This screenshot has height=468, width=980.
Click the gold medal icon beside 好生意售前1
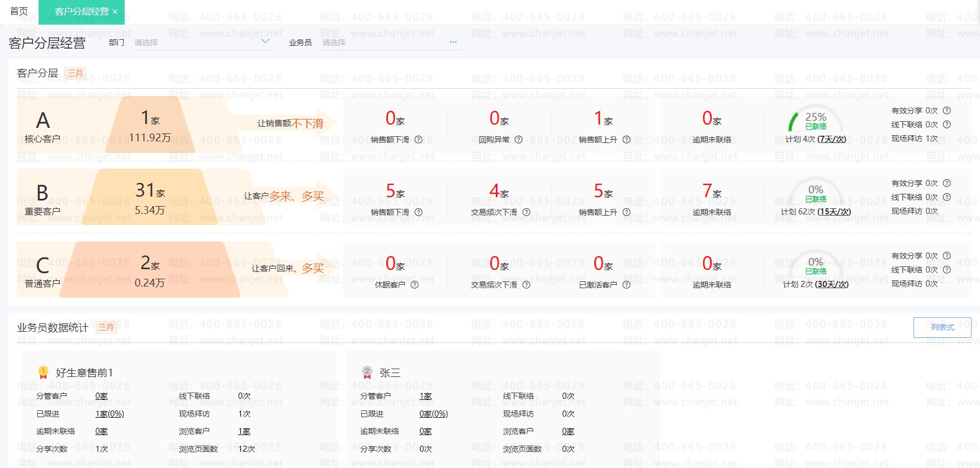43,372
